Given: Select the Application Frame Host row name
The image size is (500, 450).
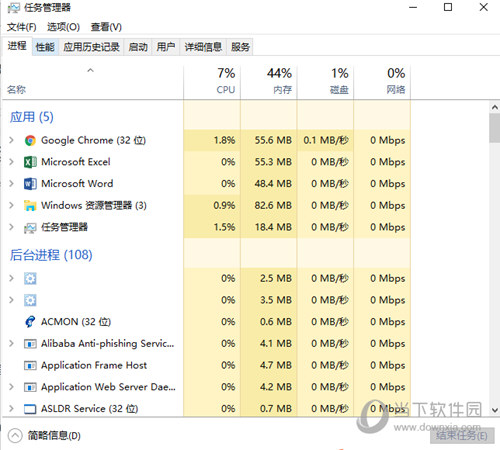Looking at the screenshot, I should click(x=94, y=366).
